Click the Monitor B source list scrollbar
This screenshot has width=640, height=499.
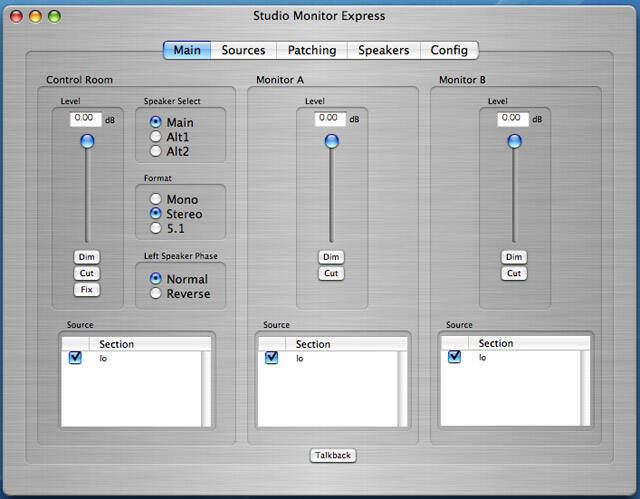[585, 388]
